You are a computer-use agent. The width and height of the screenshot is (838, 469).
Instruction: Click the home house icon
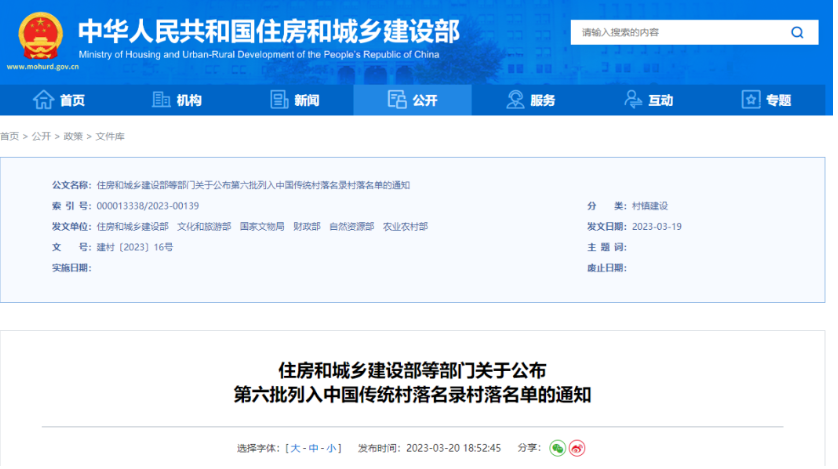pos(43,100)
